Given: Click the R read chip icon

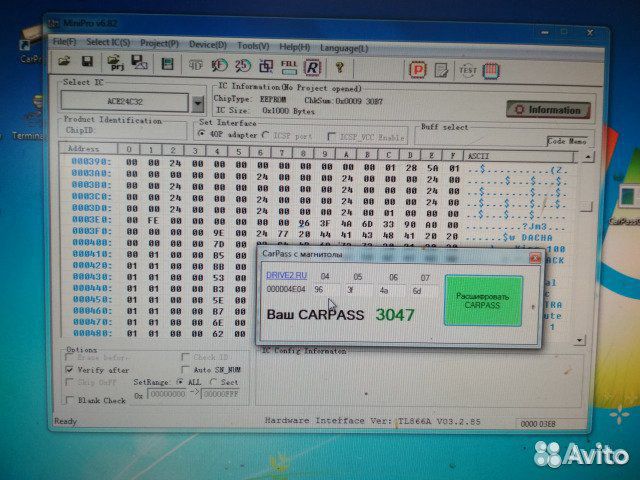Looking at the screenshot, I should click(312, 67).
